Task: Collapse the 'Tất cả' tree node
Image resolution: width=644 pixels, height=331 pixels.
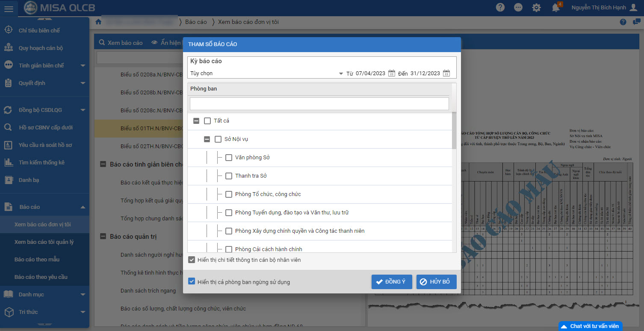Action: [196, 121]
